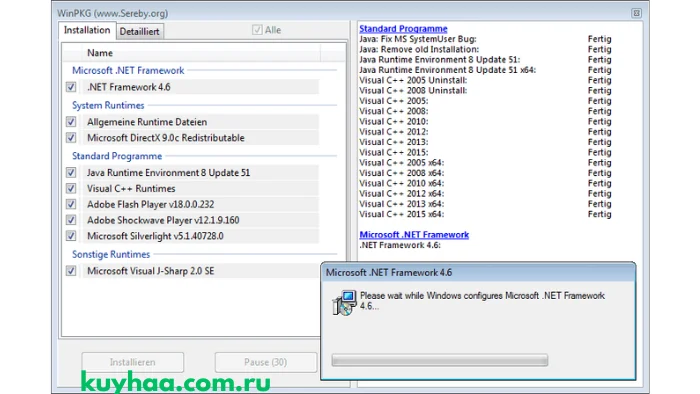Select Microsoft Silverlight v5.1.40728.0 row text

tap(155, 236)
